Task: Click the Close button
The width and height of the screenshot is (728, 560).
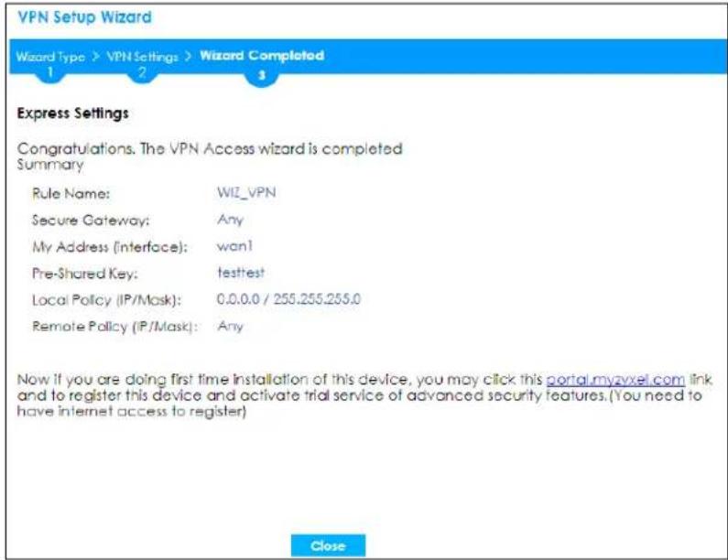Action: coord(328,545)
